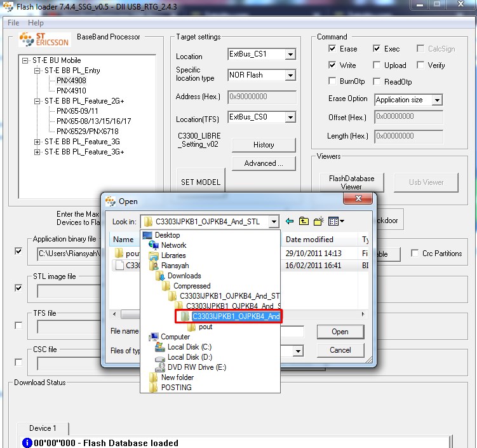Expand the ST-E BB PL_Feature_3G node
This screenshot has width=477, height=448.
(x=37, y=142)
